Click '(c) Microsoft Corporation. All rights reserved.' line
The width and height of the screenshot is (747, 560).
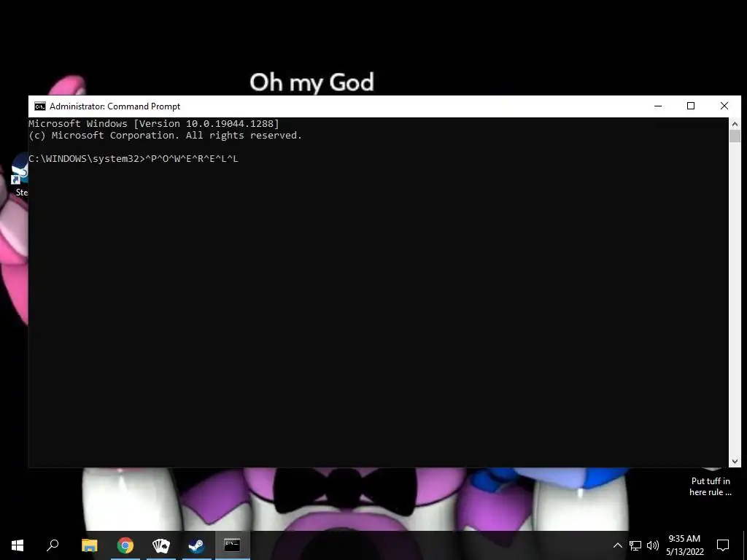(166, 136)
